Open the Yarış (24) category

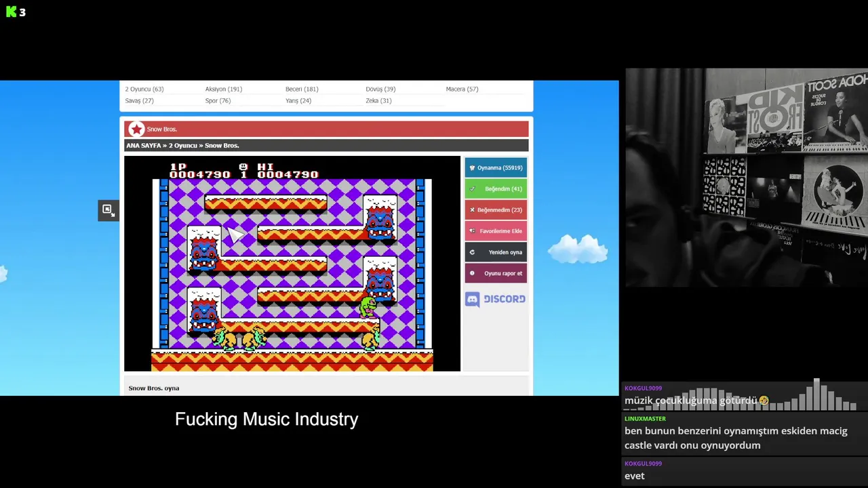(x=298, y=101)
